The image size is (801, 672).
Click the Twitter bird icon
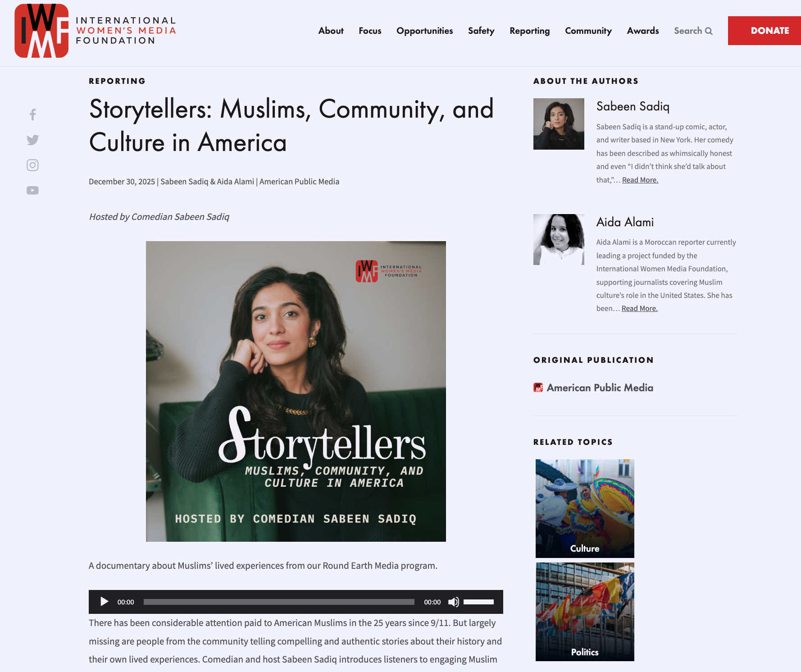click(x=32, y=140)
